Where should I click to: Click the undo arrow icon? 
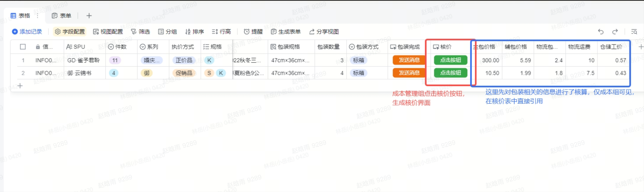(600, 32)
